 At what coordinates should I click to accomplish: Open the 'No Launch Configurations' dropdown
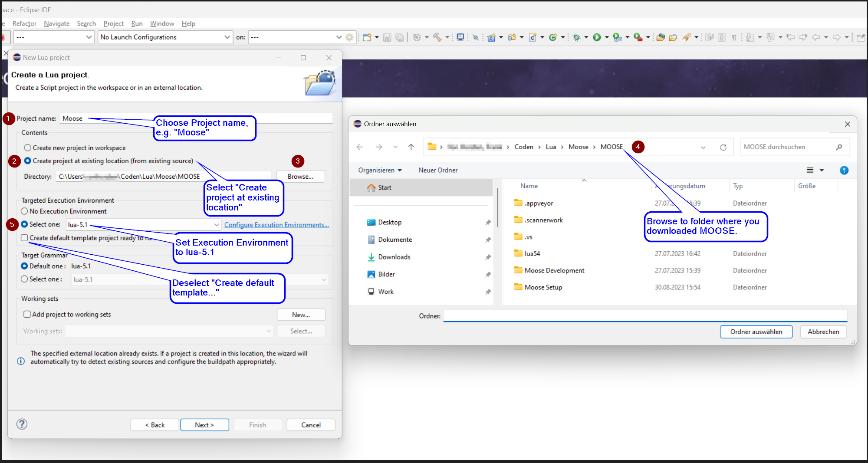pos(227,37)
